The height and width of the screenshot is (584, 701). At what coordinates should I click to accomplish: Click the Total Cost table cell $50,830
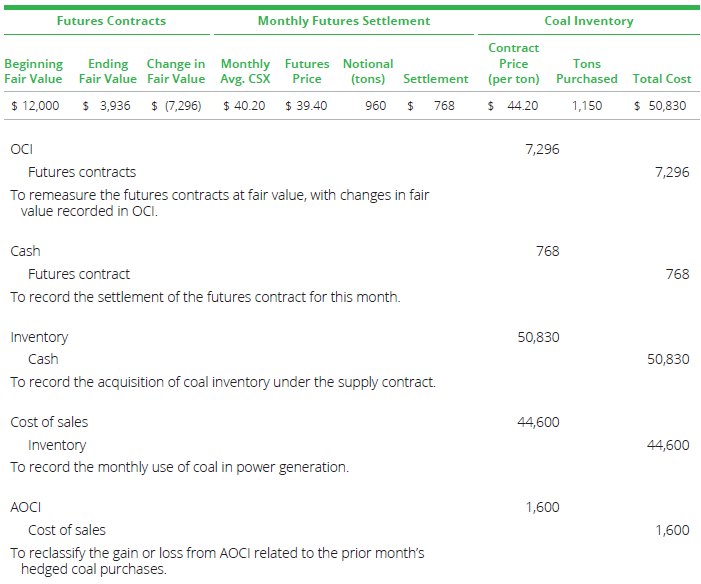(660, 105)
